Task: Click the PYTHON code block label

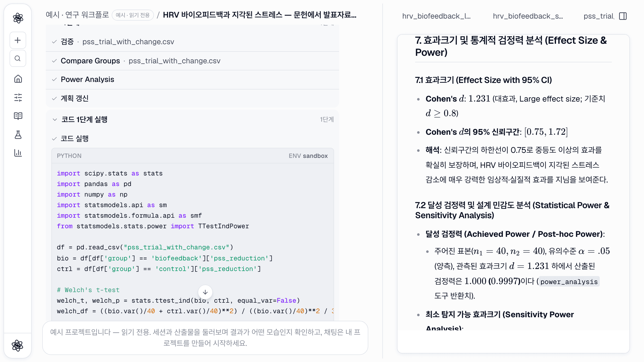Action: (x=69, y=156)
